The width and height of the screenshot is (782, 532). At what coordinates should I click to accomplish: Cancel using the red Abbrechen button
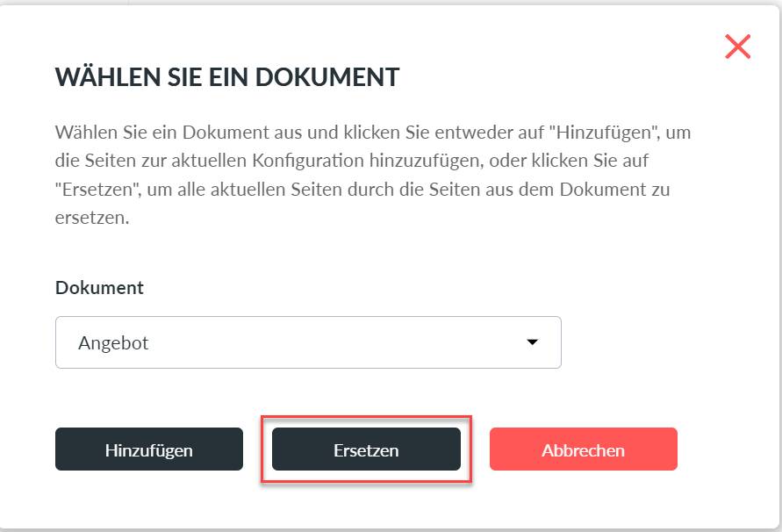point(584,449)
